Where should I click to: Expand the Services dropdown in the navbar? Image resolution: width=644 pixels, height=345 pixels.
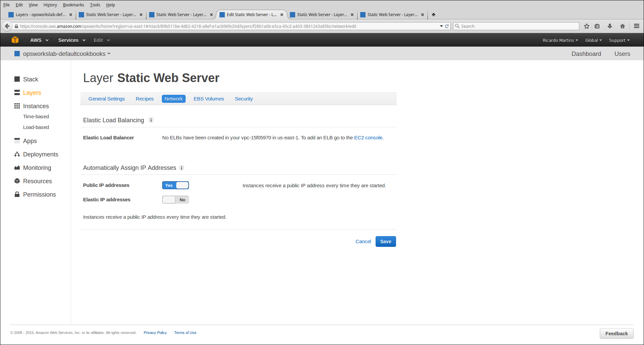coord(71,40)
